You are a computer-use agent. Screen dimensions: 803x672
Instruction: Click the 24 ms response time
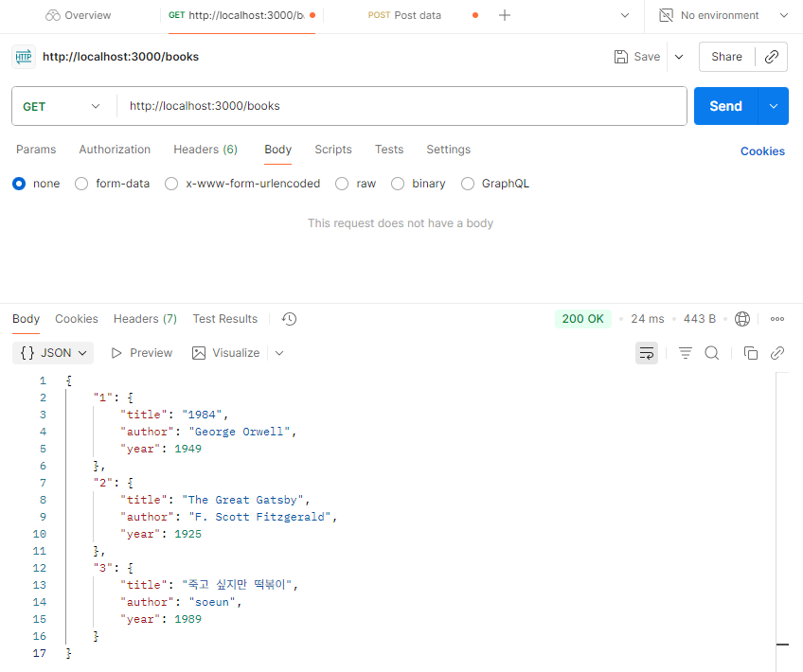648,319
